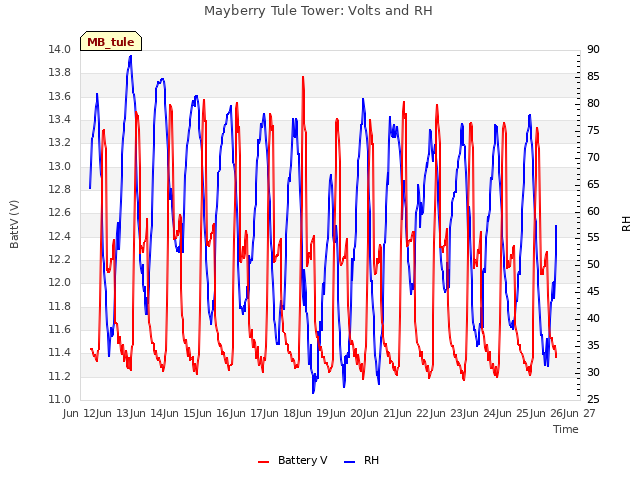Click the 'Time' x-axis title

click(566, 429)
